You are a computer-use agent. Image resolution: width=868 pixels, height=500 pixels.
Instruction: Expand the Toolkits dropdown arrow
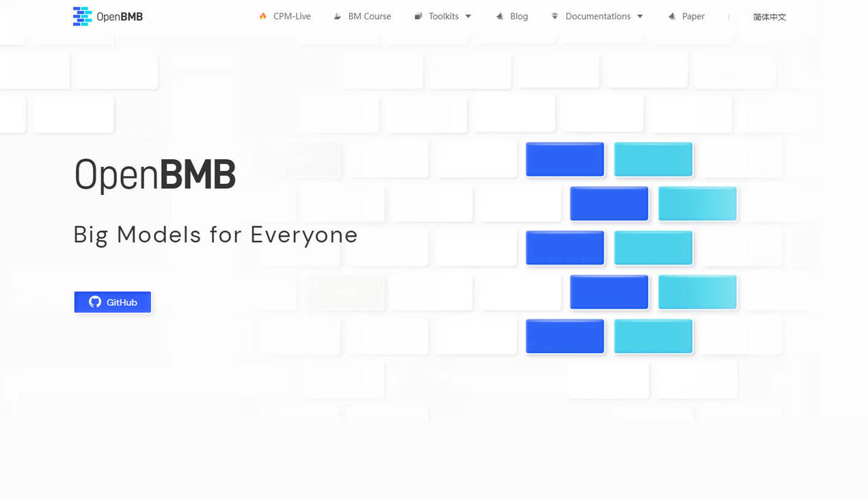click(468, 16)
